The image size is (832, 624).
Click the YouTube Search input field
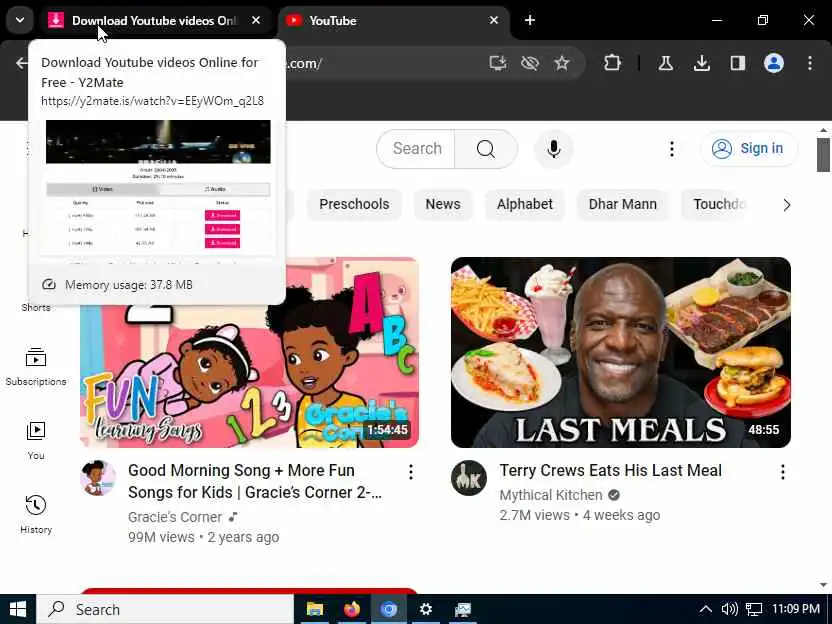coord(415,149)
